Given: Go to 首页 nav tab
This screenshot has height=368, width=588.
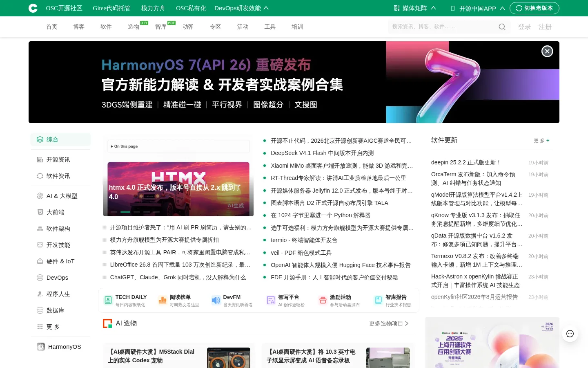Looking at the screenshot, I should 52,27.
